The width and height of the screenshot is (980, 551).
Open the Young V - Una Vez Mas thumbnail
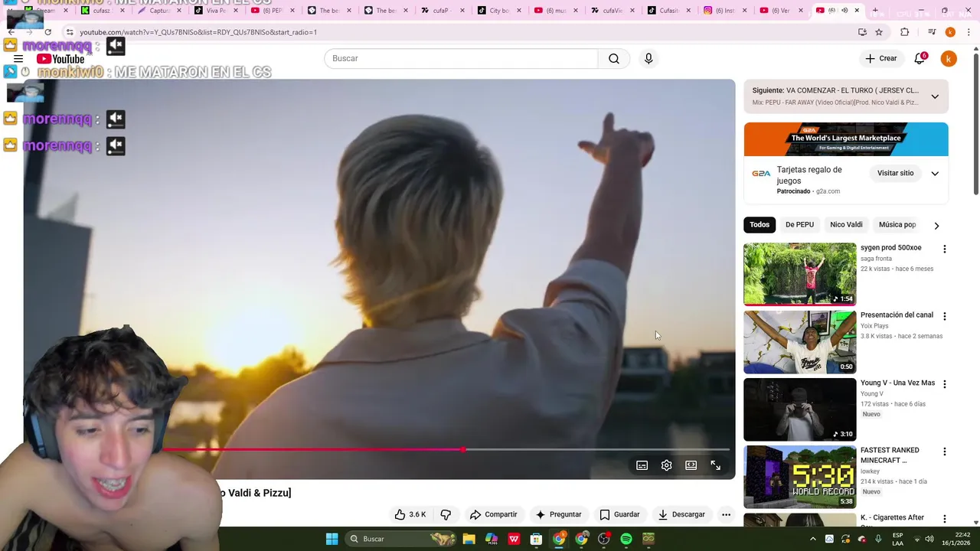(799, 409)
